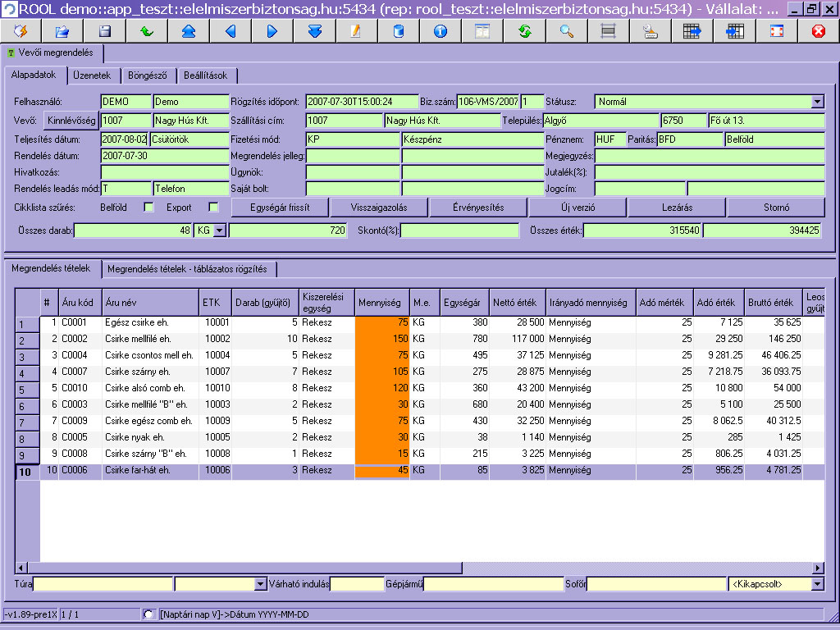Open the <Kikapcsolt> dropdown
840x630 pixels.
[817, 584]
